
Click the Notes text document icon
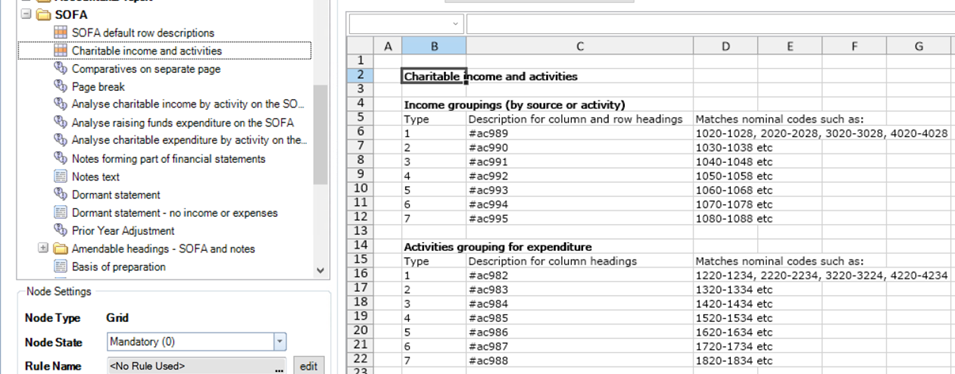pyautogui.click(x=60, y=177)
